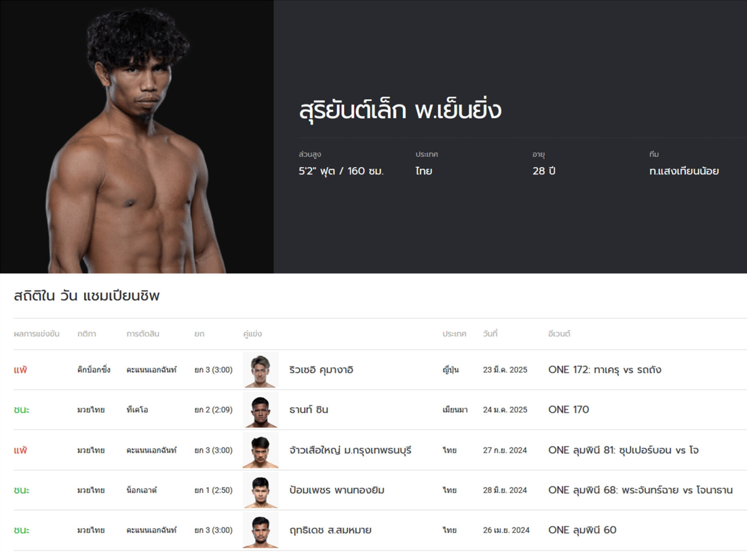Open opponent link ธานท์ ซิน

(x=308, y=410)
